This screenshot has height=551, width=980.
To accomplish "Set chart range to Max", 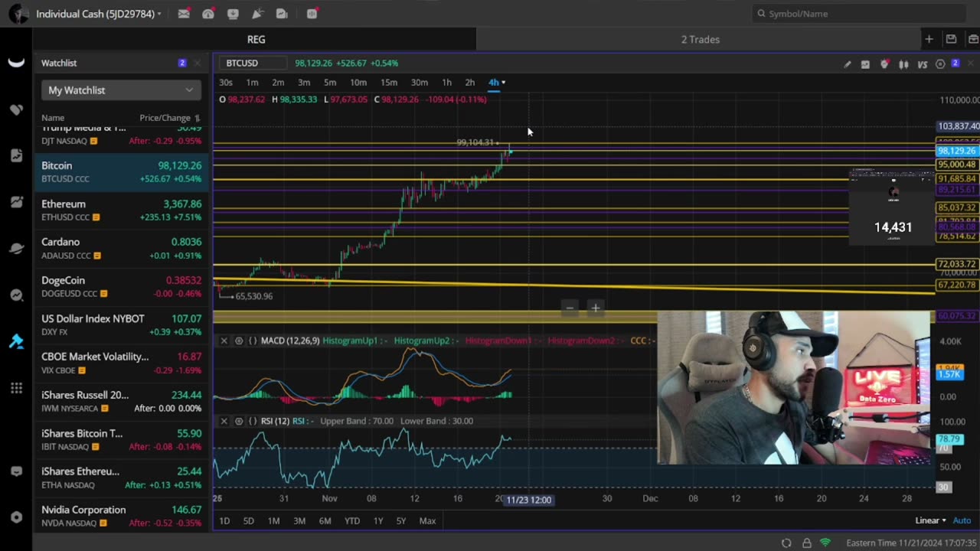I will [427, 521].
